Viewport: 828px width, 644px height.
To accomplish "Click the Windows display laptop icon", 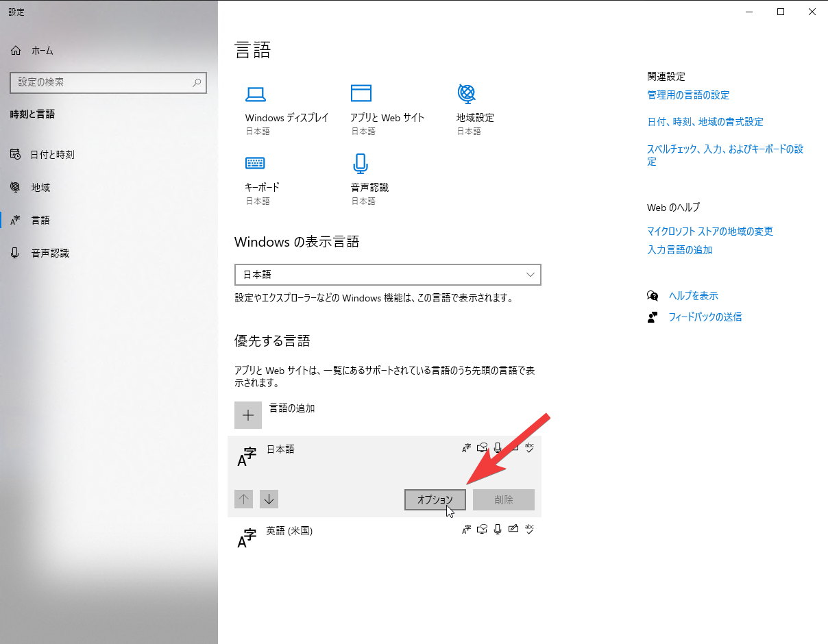I will [x=256, y=94].
